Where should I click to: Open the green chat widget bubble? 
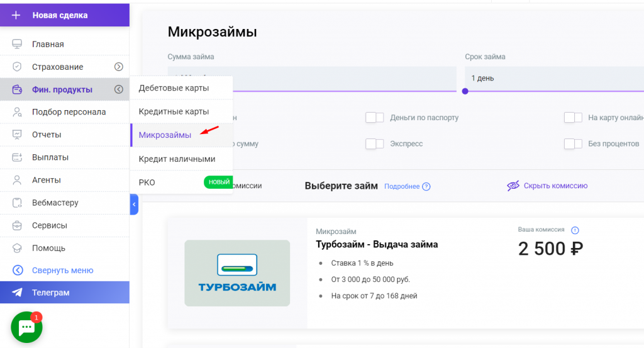tap(26, 327)
